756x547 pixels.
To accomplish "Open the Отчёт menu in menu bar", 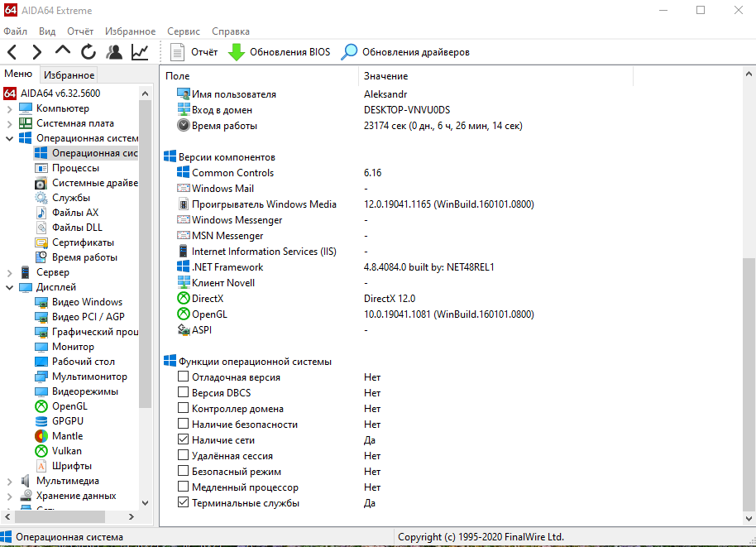I will [80, 31].
